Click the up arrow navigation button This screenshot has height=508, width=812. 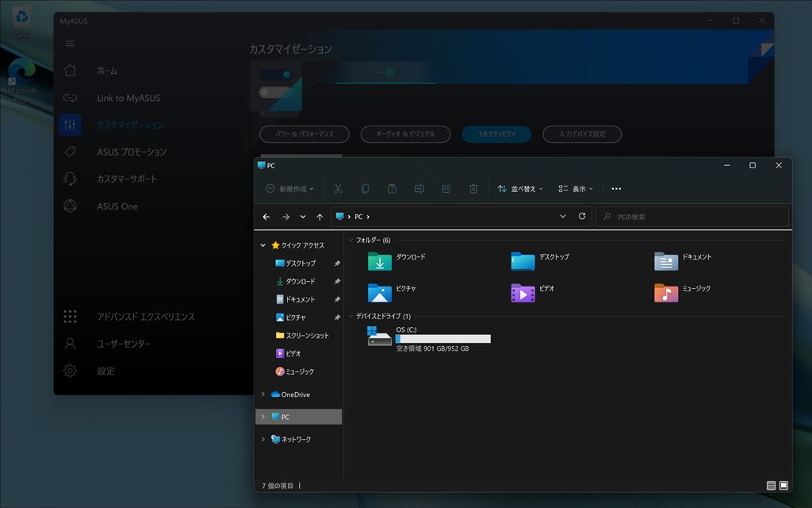[x=320, y=217]
